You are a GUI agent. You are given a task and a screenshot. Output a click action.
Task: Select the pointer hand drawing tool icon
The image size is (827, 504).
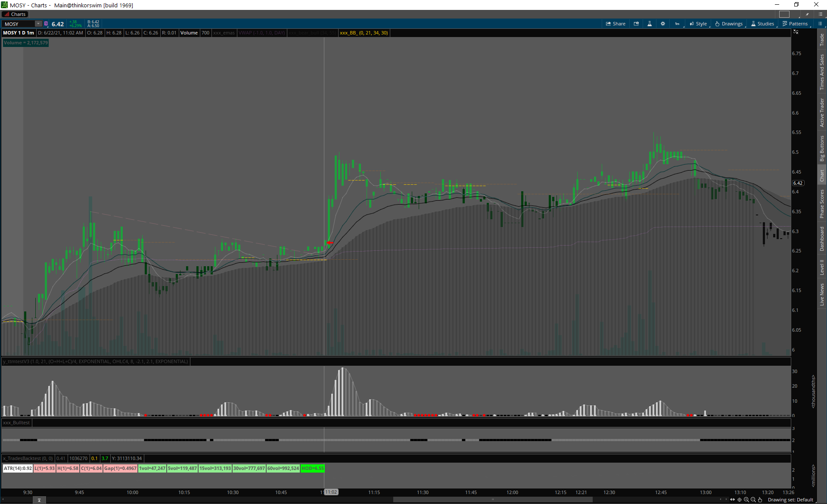coord(760,500)
